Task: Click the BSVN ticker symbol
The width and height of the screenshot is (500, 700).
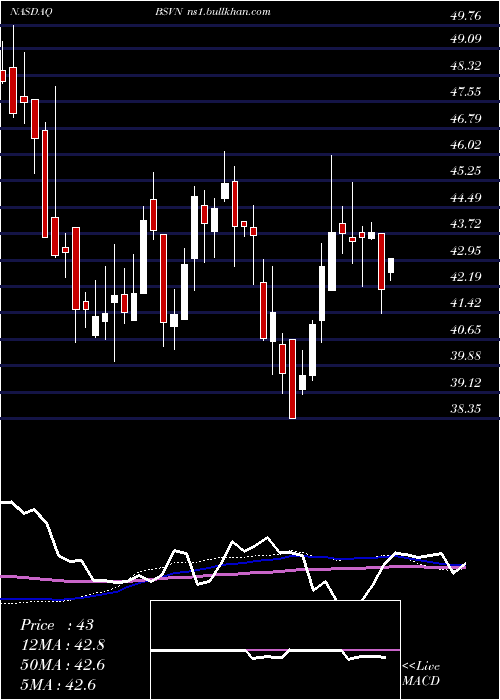Action: (x=169, y=12)
